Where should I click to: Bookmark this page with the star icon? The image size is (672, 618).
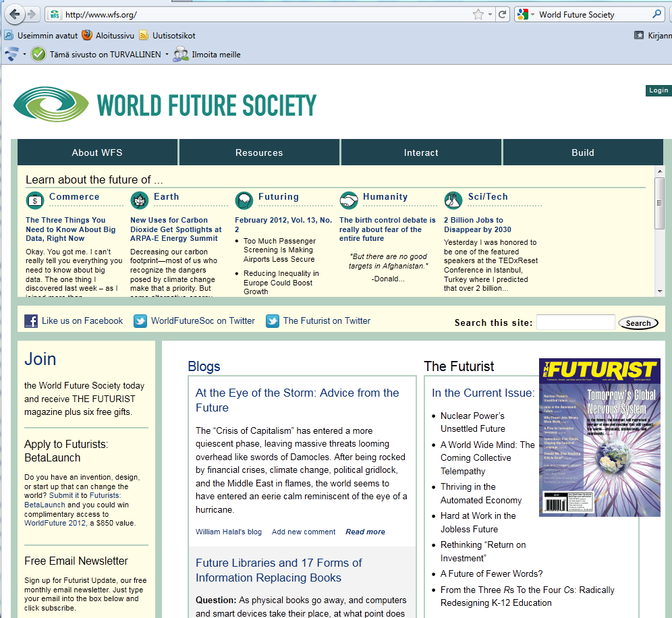pyautogui.click(x=478, y=15)
